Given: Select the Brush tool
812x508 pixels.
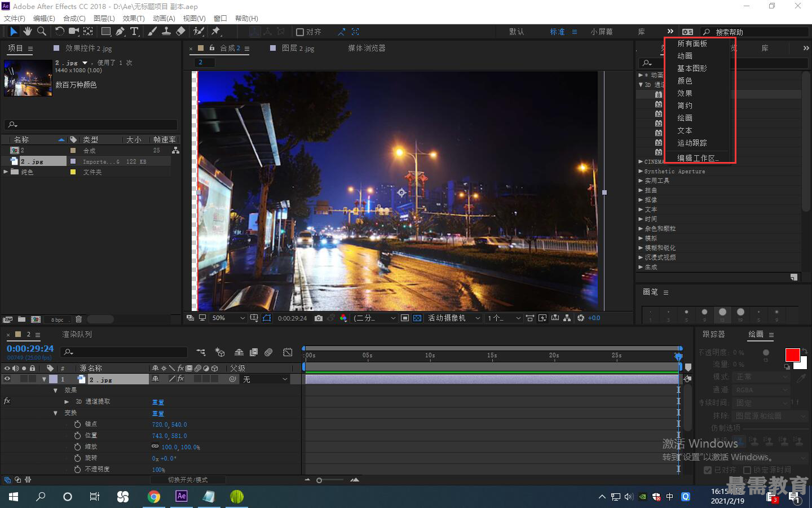Looking at the screenshot, I should pyautogui.click(x=152, y=32).
